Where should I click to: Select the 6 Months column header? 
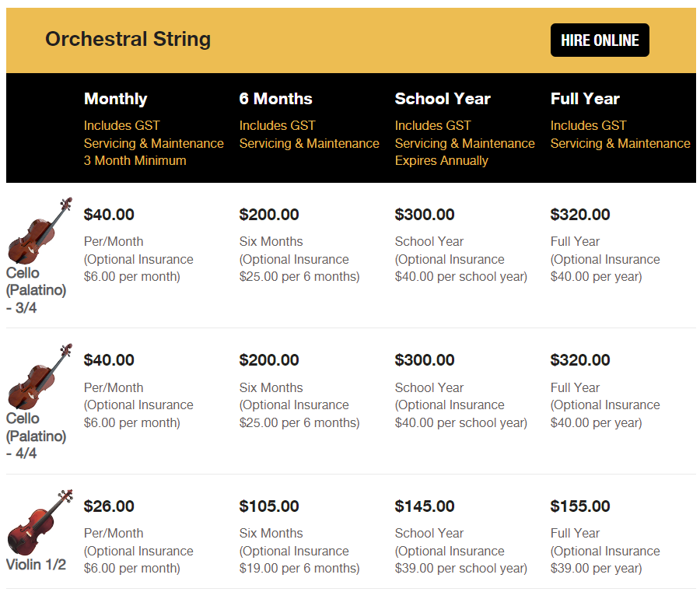[x=275, y=99]
